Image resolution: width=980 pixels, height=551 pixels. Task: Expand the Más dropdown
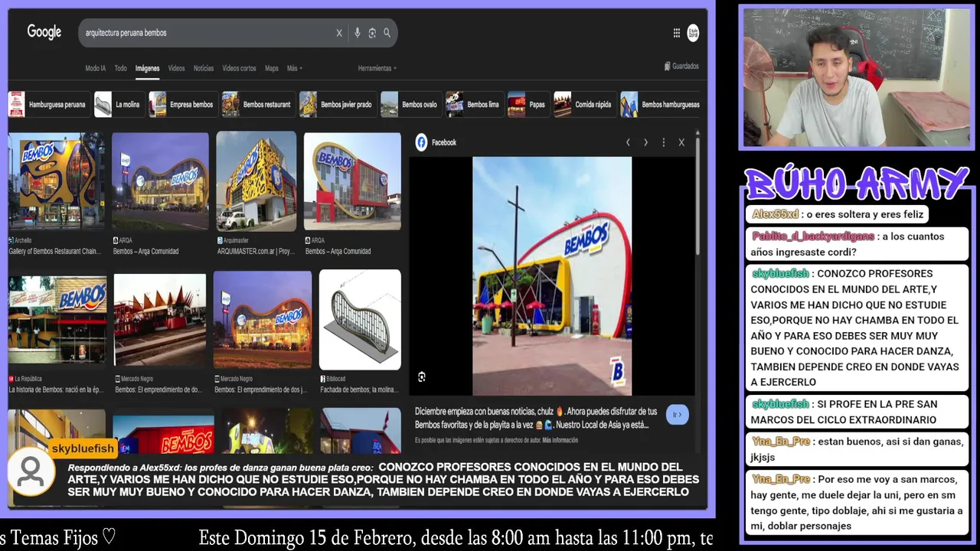(x=294, y=68)
